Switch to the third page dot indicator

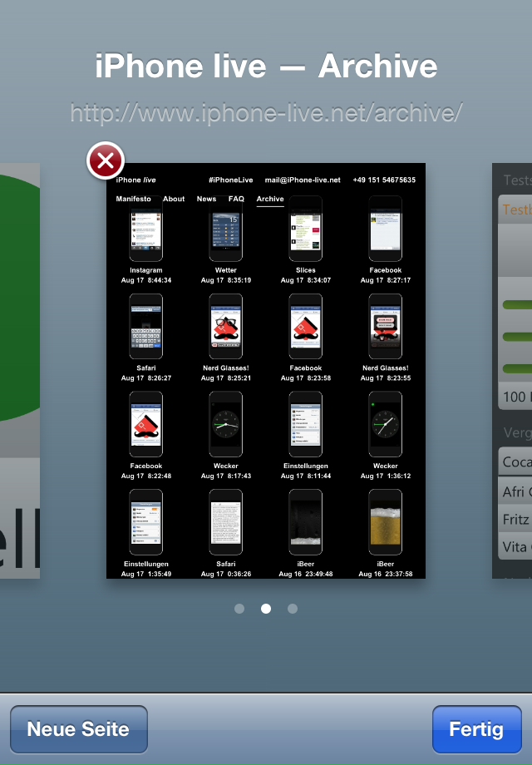pyautogui.click(x=293, y=609)
